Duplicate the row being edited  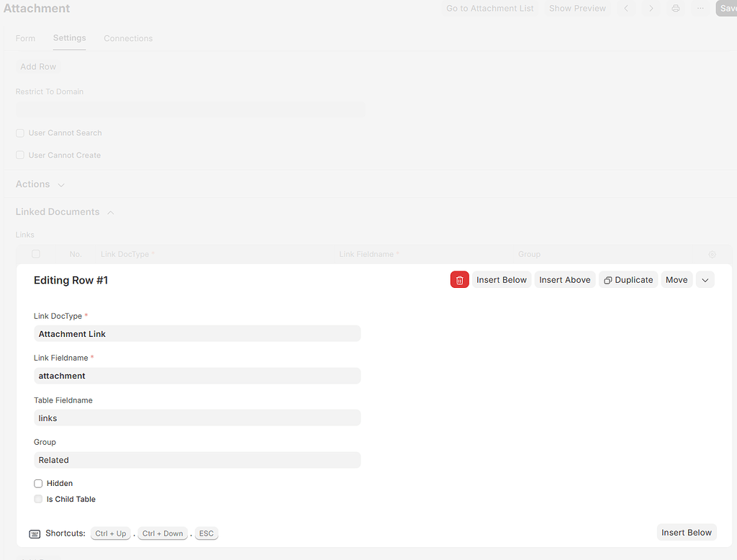pyautogui.click(x=628, y=280)
